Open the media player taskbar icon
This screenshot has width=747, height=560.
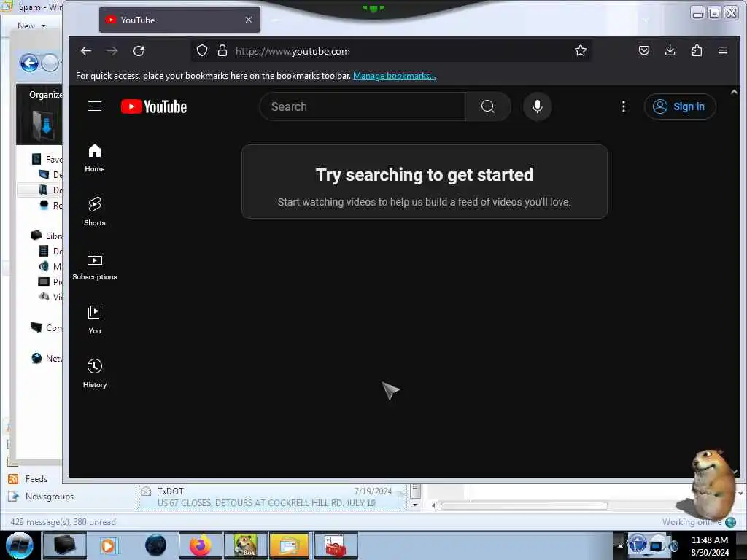tap(108, 545)
